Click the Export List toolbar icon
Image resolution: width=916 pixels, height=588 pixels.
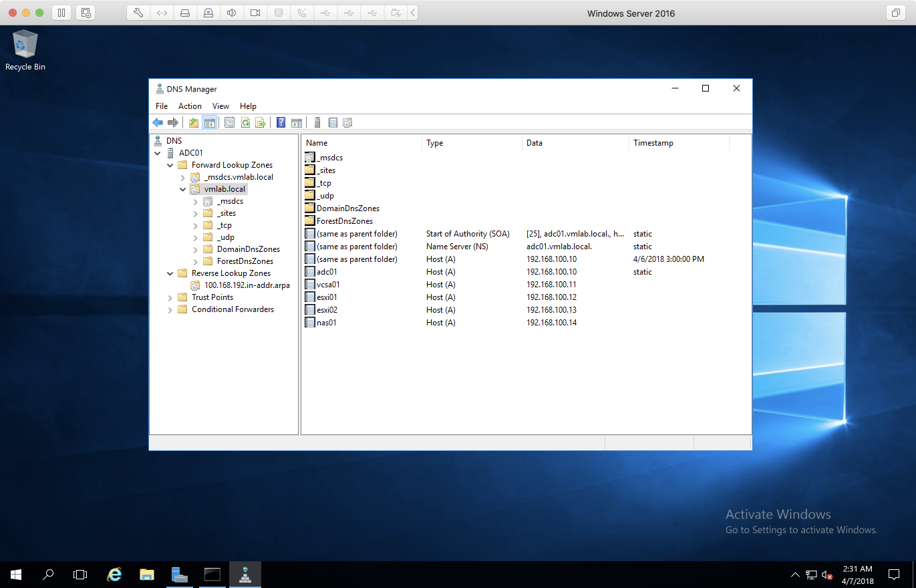[261, 122]
